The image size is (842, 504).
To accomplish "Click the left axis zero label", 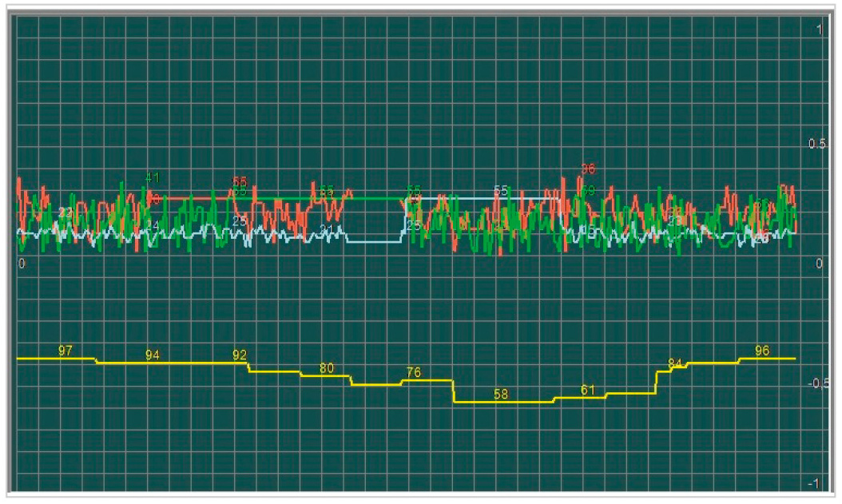I will tap(22, 264).
